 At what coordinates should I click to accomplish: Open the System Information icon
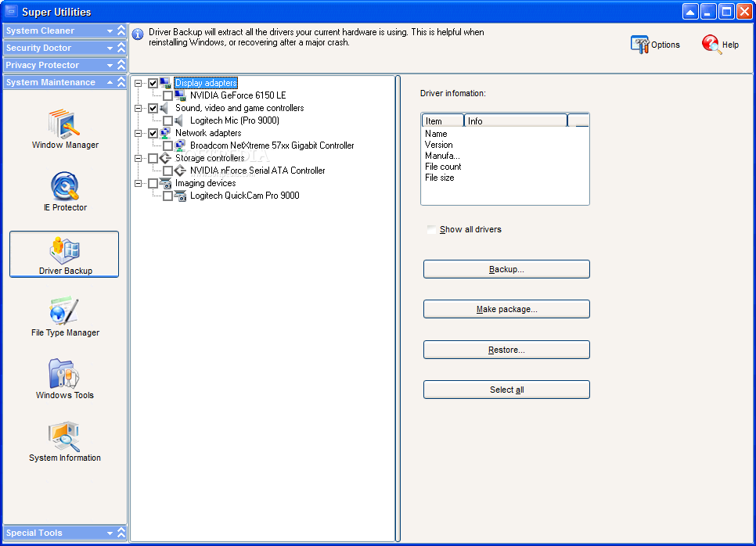63,436
